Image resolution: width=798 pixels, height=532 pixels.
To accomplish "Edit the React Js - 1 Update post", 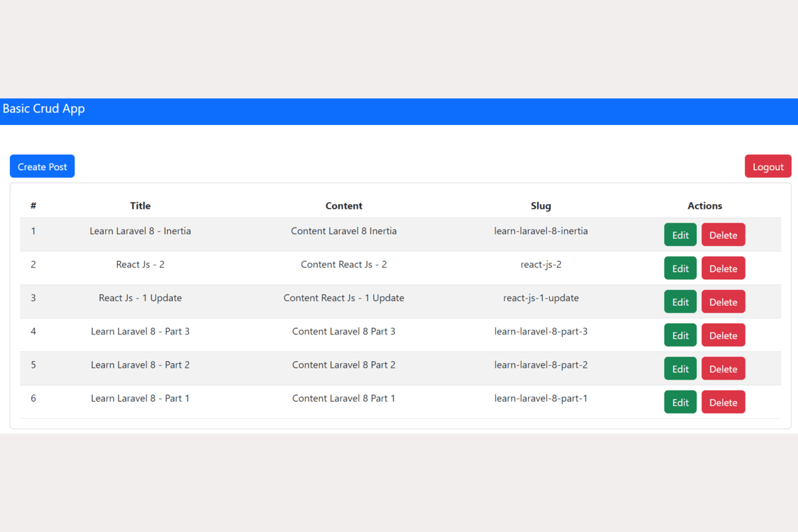I will tap(680, 302).
